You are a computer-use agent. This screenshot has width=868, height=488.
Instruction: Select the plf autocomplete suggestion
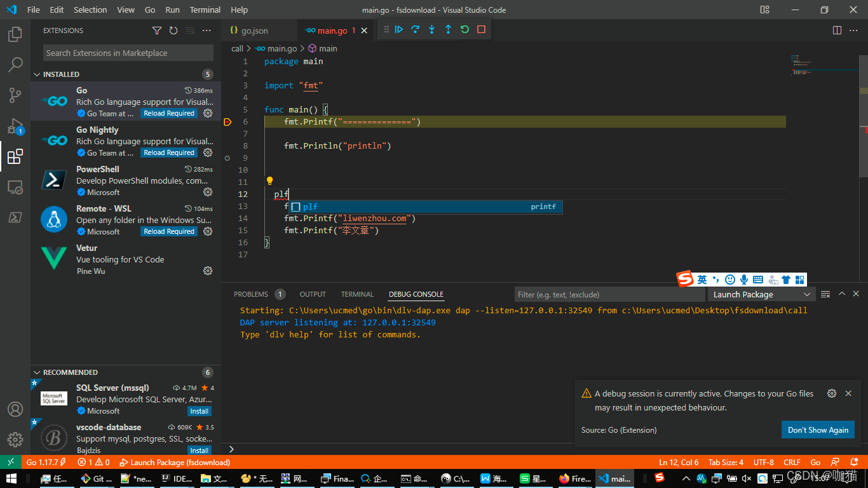tap(426, 207)
